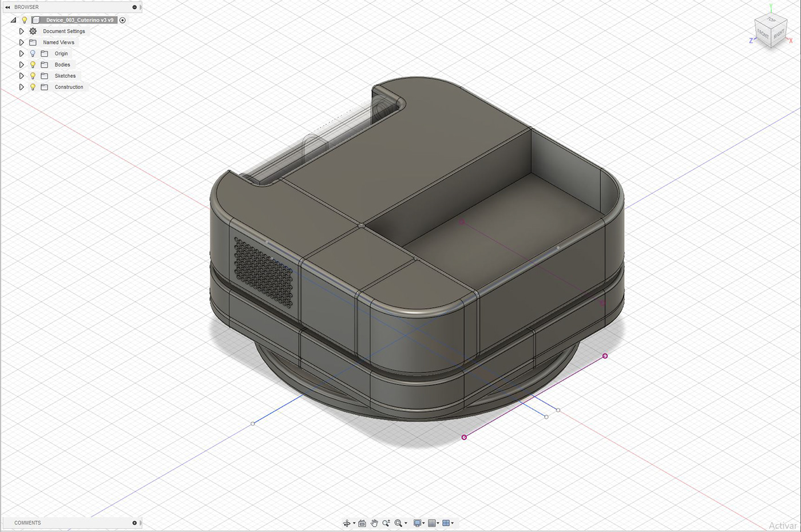The width and height of the screenshot is (801, 532).
Task: Click the Grid and Snaps icon
Action: [x=431, y=523]
